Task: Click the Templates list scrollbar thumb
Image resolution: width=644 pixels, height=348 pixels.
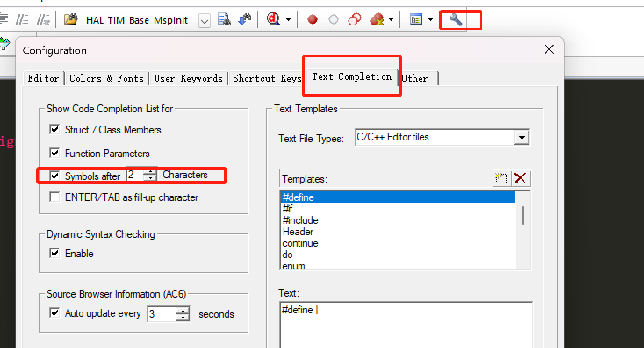Action: [523, 215]
